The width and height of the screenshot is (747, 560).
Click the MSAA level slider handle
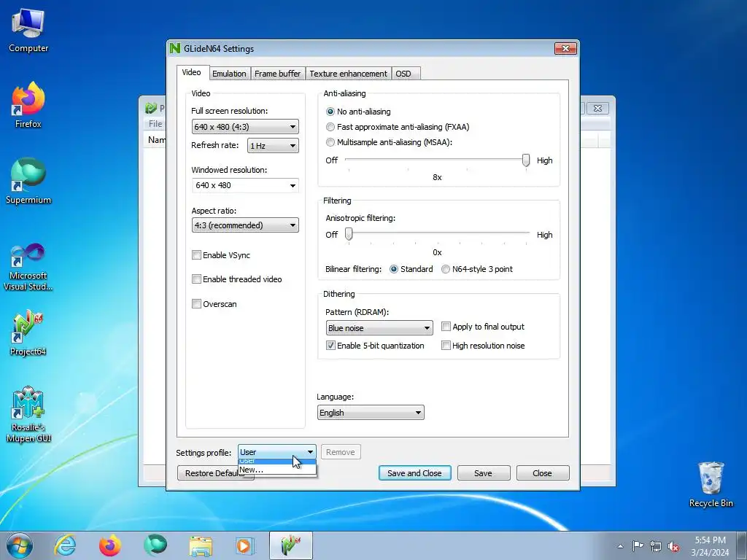(x=525, y=160)
